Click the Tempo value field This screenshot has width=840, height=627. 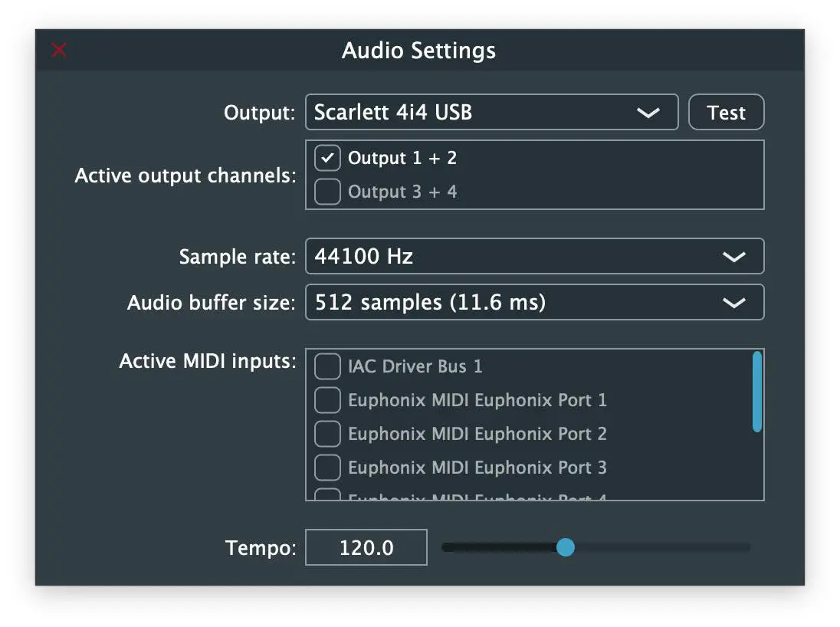tap(366, 547)
